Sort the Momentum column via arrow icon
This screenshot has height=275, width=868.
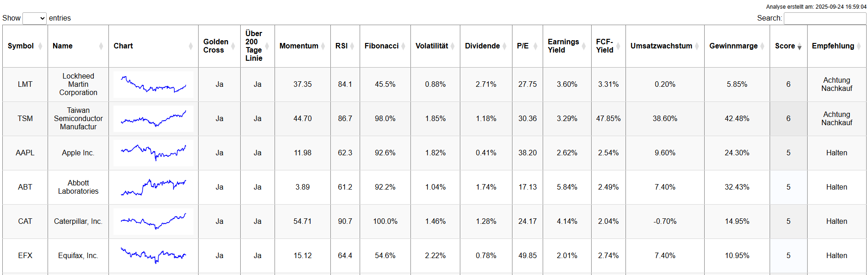(323, 46)
